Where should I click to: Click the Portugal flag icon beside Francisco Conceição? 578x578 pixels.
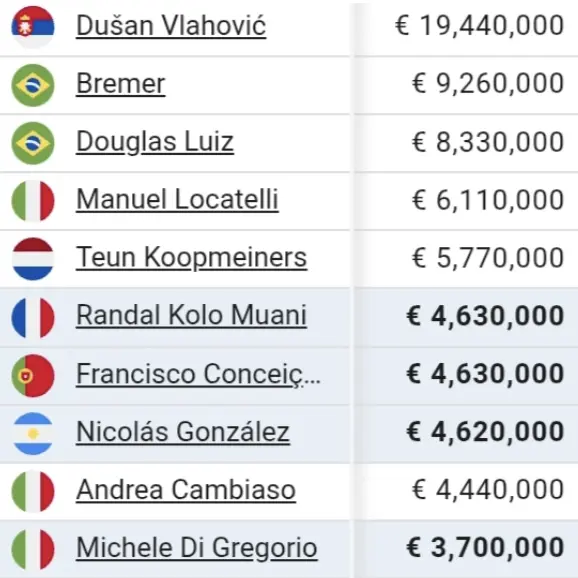tap(33, 375)
